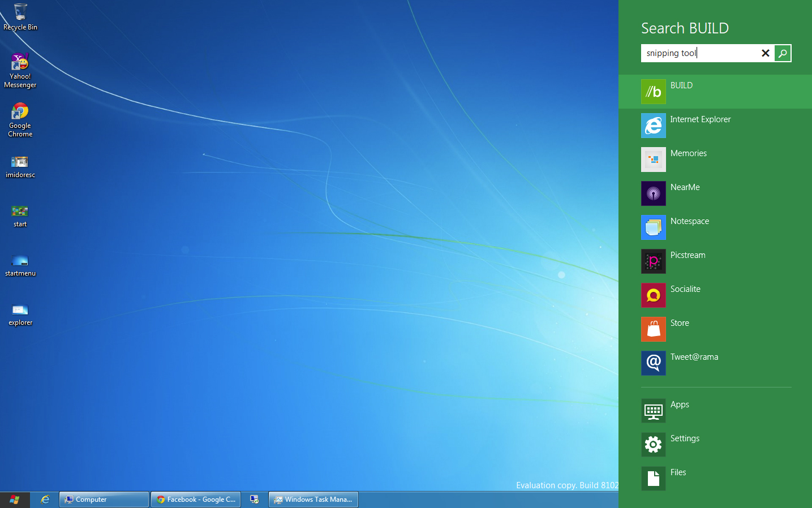
Task: Switch search scope to Settings gear icon
Action: click(x=653, y=445)
